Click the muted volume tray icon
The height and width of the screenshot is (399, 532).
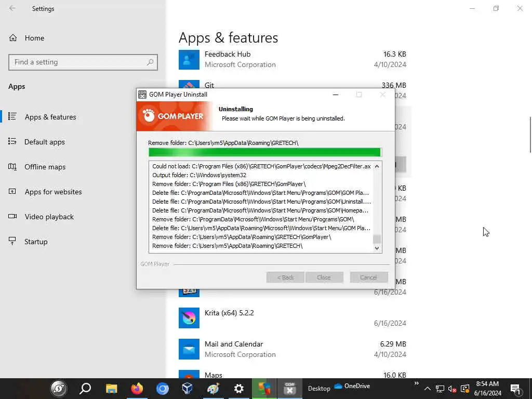(x=453, y=389)
